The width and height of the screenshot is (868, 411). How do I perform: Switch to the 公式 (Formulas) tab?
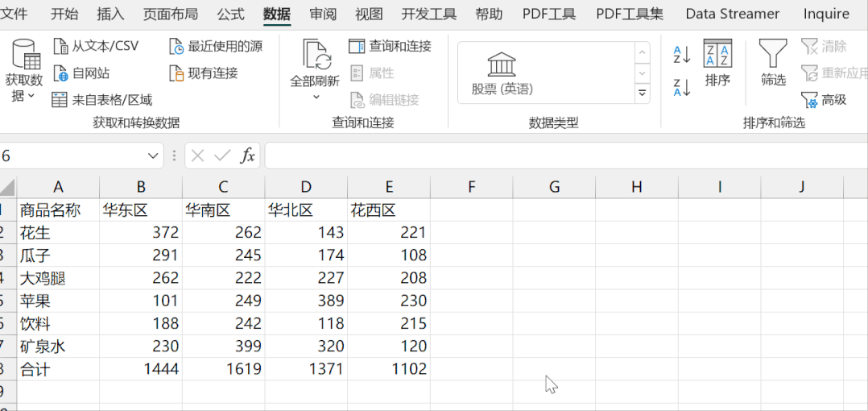[x=231, y=15]
